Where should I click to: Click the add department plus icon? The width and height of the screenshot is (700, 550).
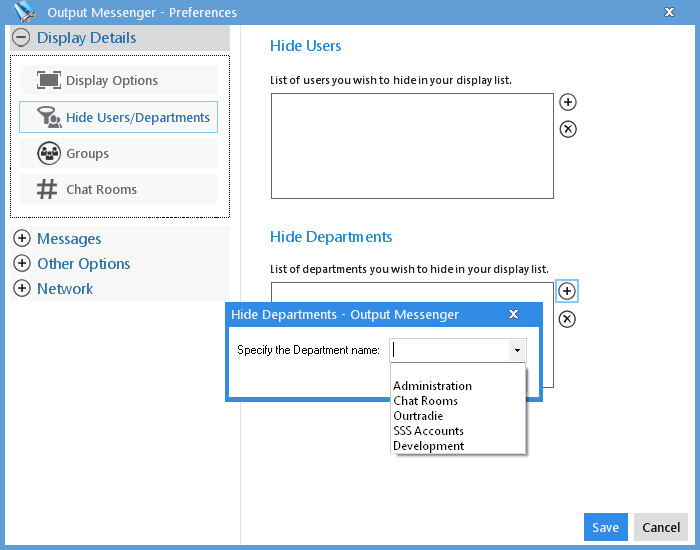click(567, 291)
